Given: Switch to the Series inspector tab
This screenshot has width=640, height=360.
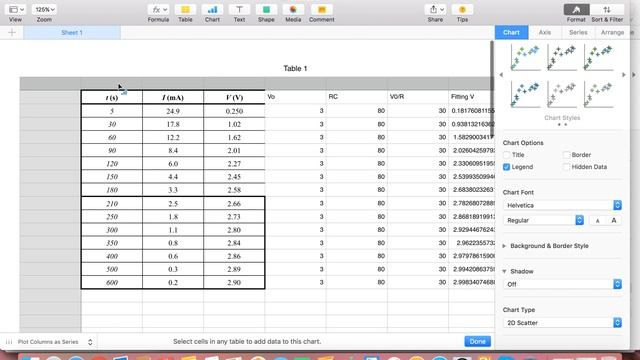Looking at the screenshot, I should click(578, 32).
